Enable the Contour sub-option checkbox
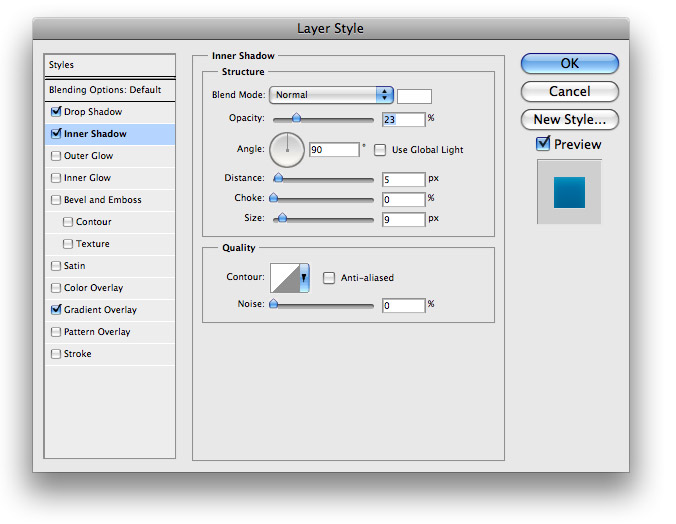This screenshot has height=524, width=676. click(68, 222)
